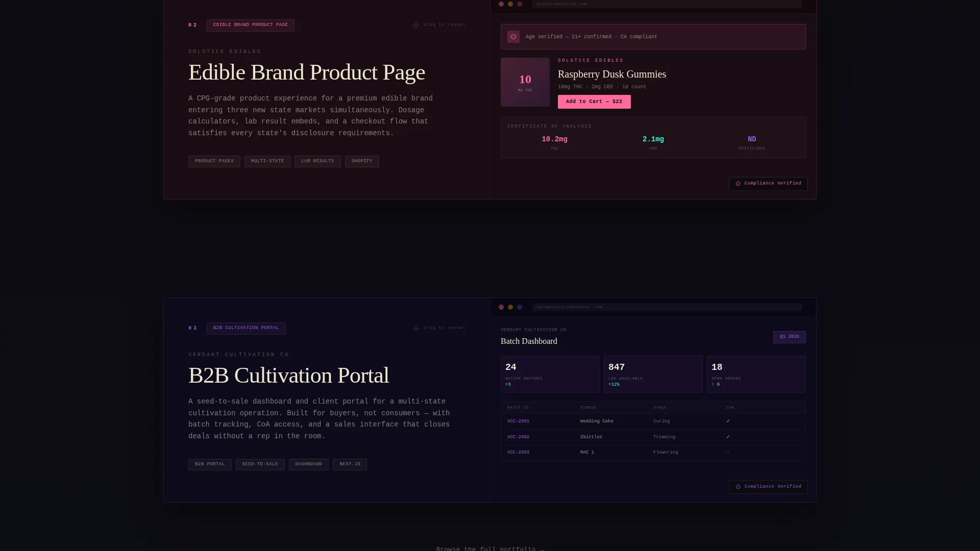Click the COA checkmark for Zkittlez

click(728, 437)
